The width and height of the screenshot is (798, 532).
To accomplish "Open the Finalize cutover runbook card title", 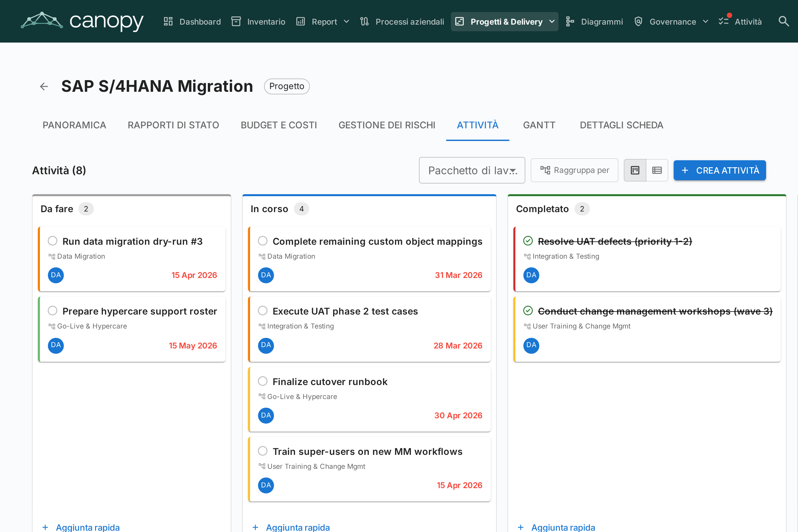I will point(330,382).
